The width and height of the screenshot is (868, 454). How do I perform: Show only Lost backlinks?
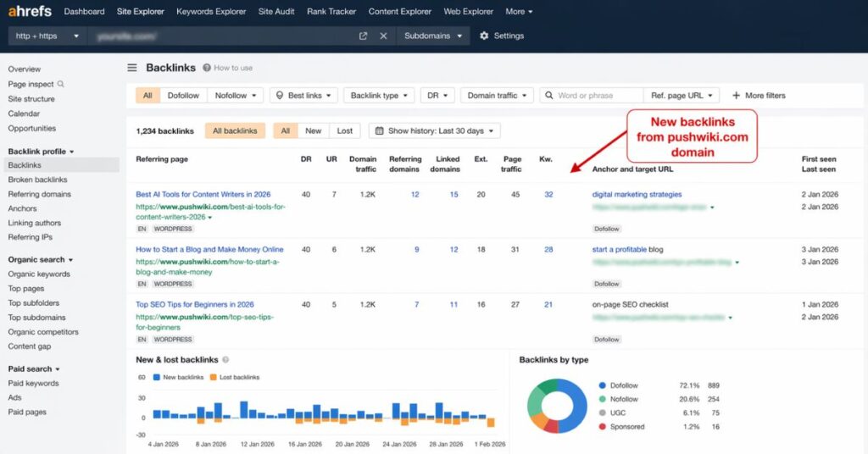point(345,131)
